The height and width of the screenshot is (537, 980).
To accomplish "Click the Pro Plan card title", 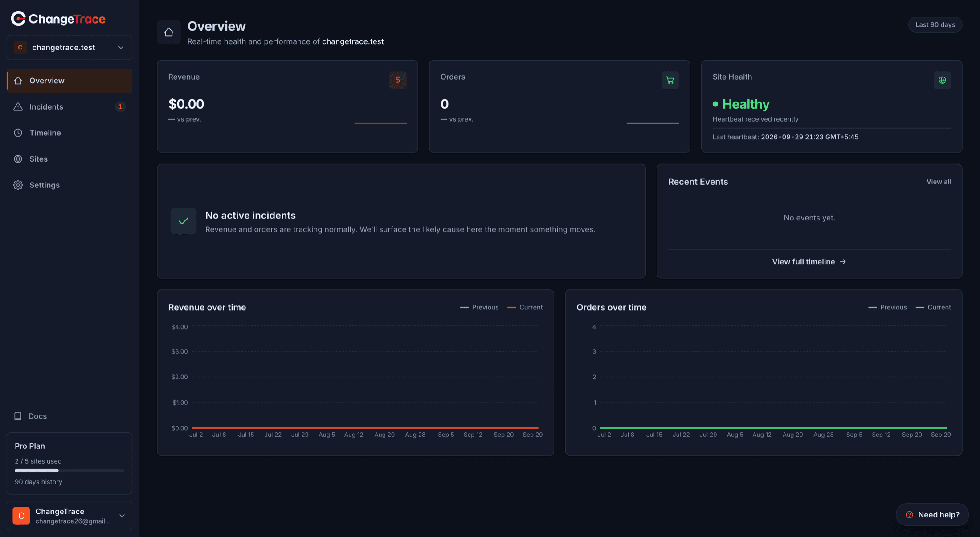I will [x=30, y=446].
